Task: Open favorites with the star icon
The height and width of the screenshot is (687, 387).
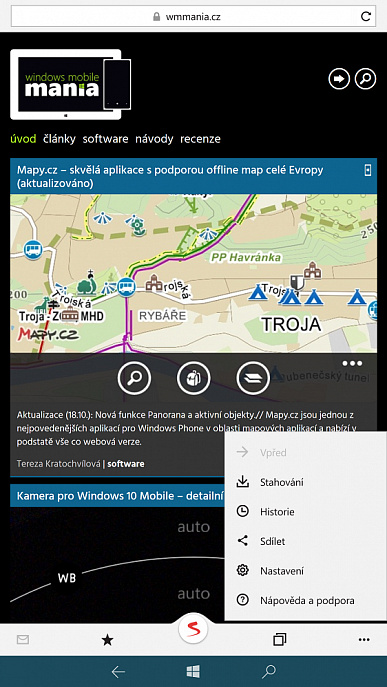Action: point(107,641)
